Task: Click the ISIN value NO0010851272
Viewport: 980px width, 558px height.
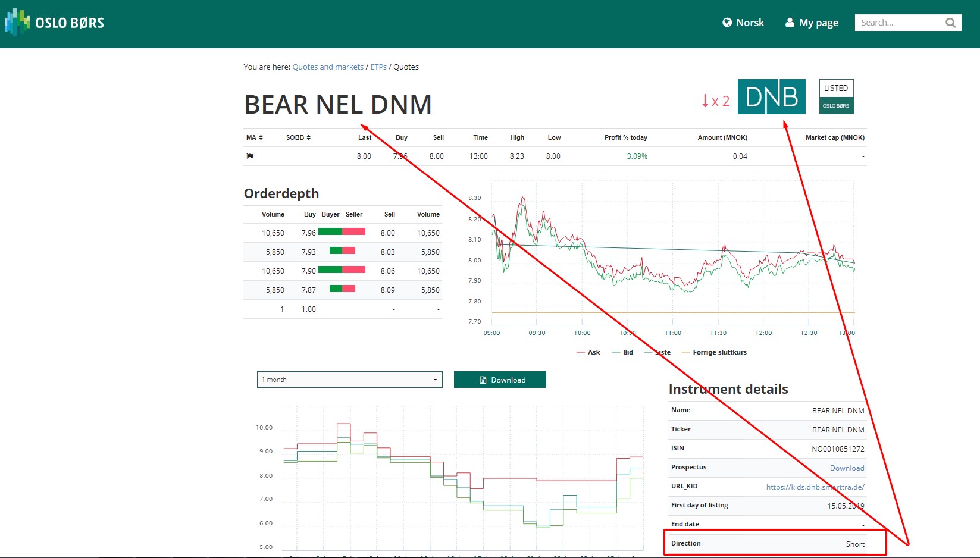Action: point(838,449)
